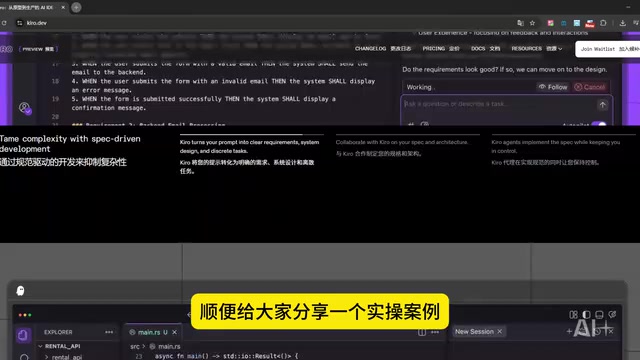The width and height of the screenshot is (640, 360).
Task: Open the browser downloads icon
Action: point(622,23)
